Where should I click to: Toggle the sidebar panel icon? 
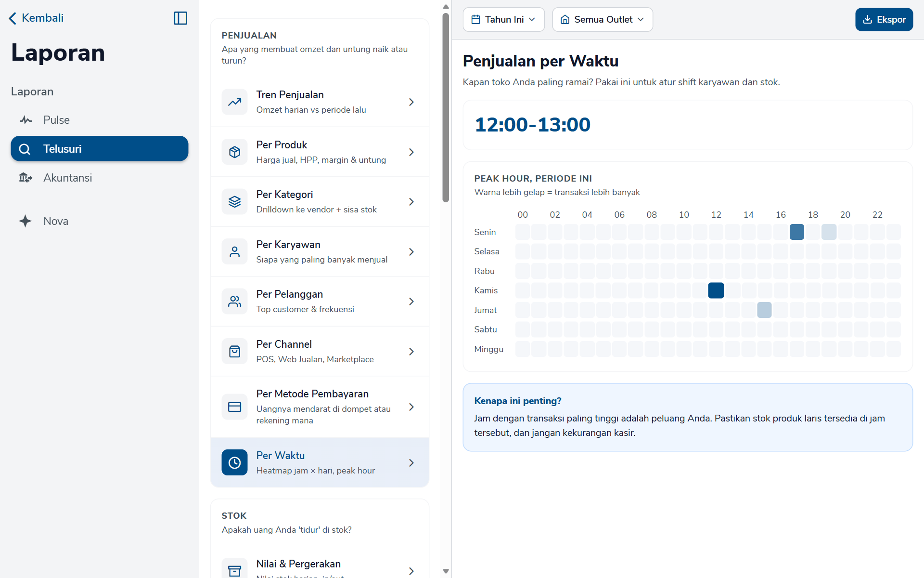(x=180, y=18)
